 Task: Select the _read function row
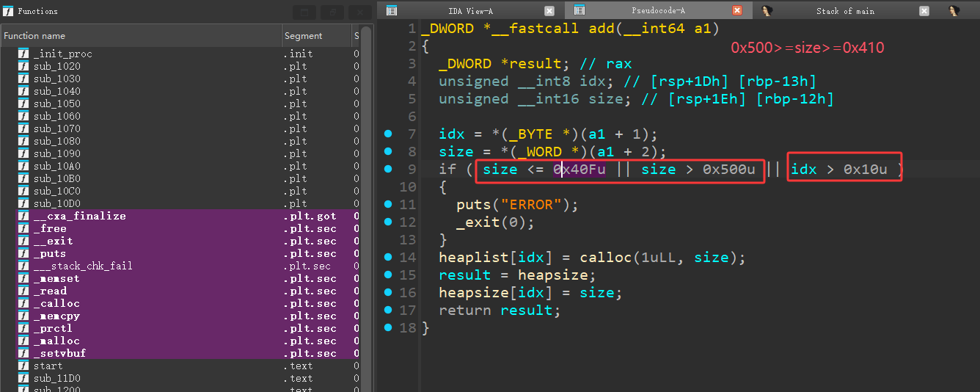pos(180,291)
